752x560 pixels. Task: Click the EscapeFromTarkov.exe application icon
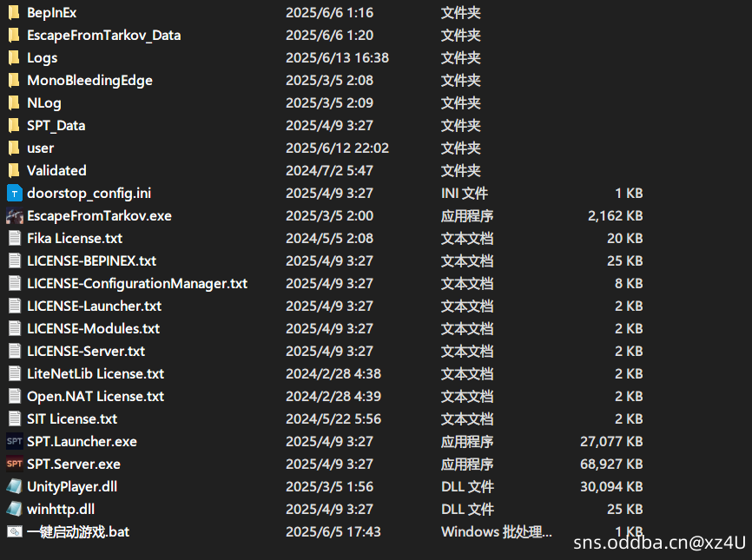click(15, 216)
